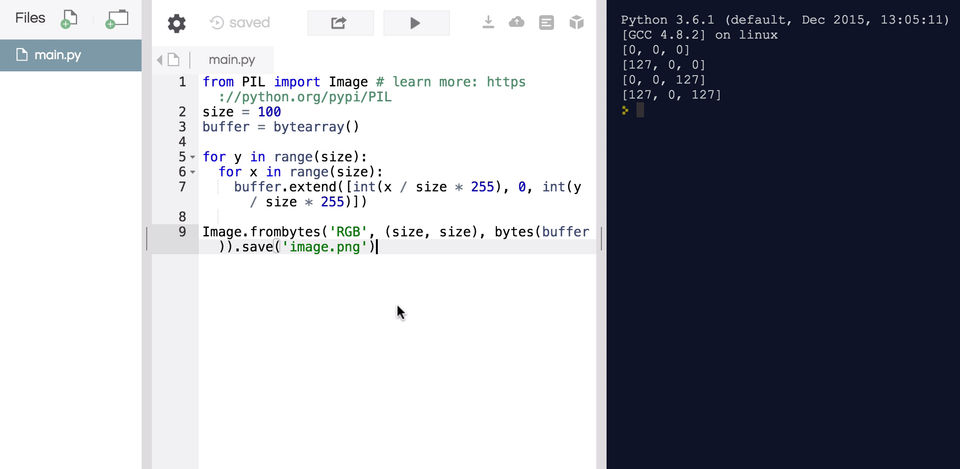Viewport: 960px width, 469px height.
Task: Click line number 5 in gutter
Action: click(182, 157)
